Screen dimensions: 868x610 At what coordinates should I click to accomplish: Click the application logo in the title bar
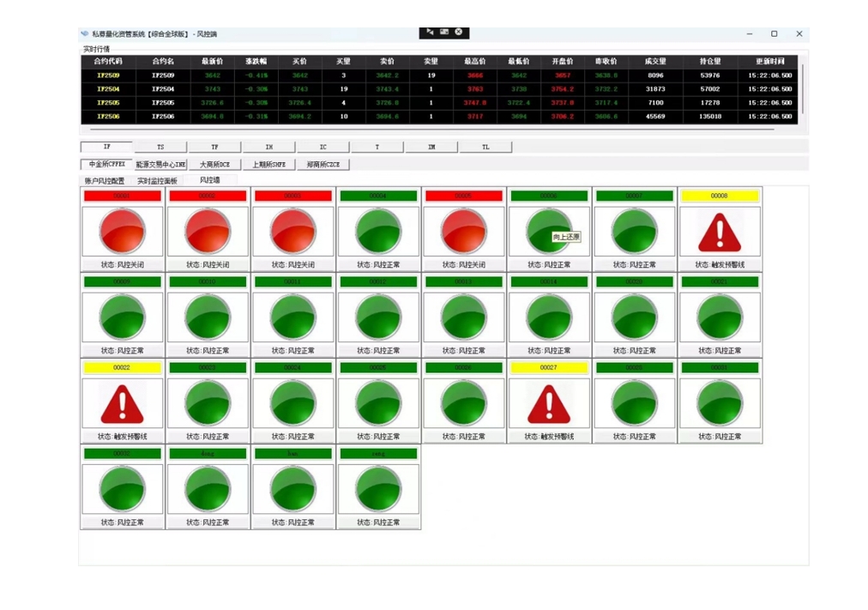85,33
